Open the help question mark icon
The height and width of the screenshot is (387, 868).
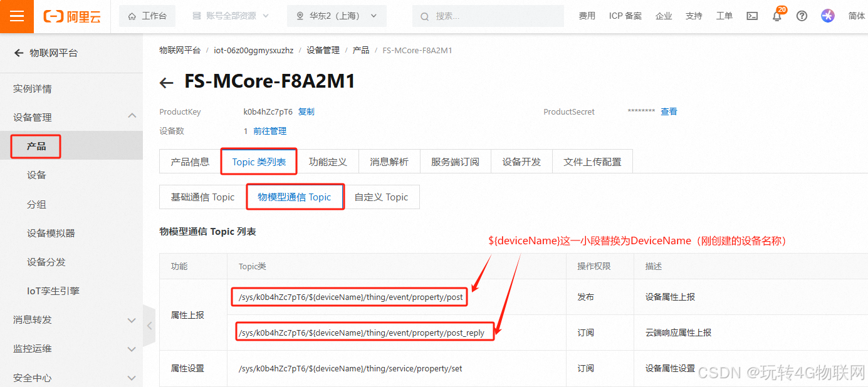802,16
